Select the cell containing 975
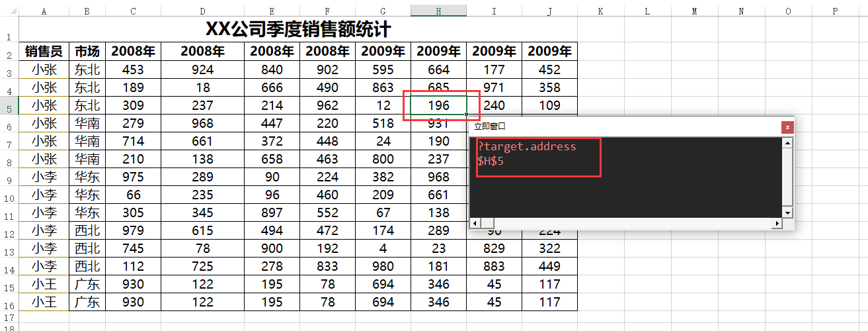 133,177
